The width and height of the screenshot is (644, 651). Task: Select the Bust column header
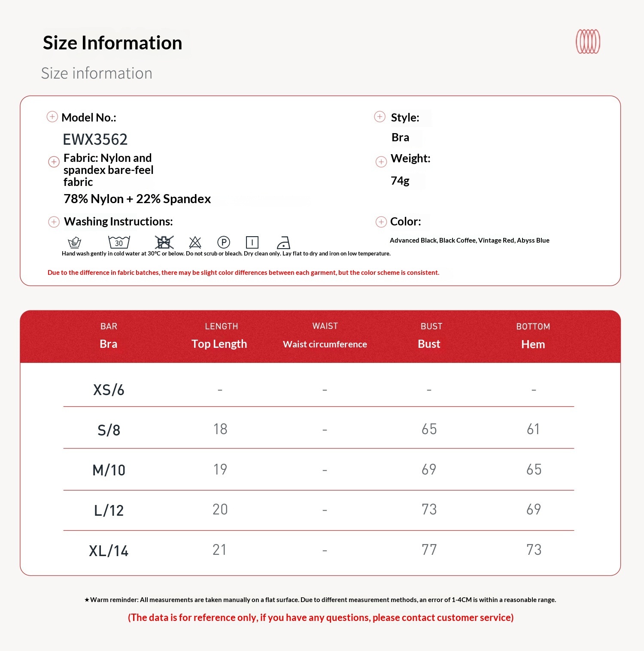click(x=429, y=344)
